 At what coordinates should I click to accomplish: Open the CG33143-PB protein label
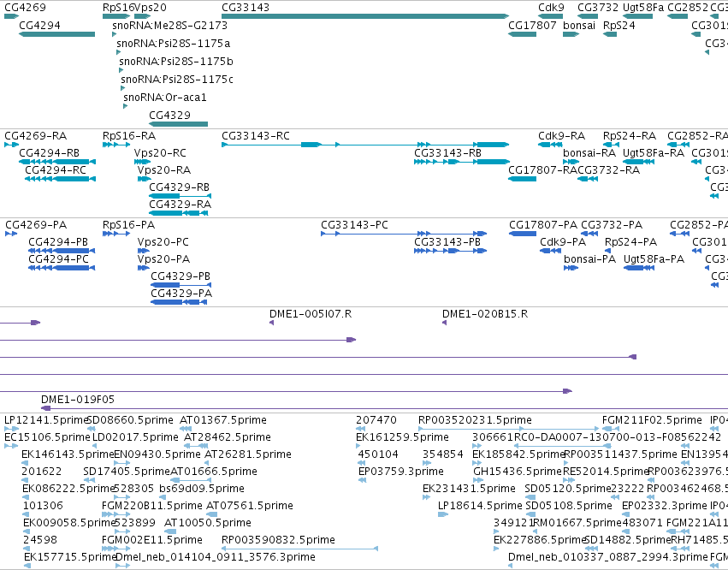coord(447,242)
